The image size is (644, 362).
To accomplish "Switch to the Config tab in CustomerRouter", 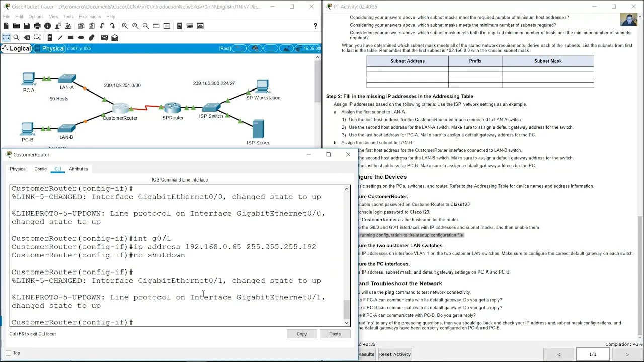I will (40, 169).
